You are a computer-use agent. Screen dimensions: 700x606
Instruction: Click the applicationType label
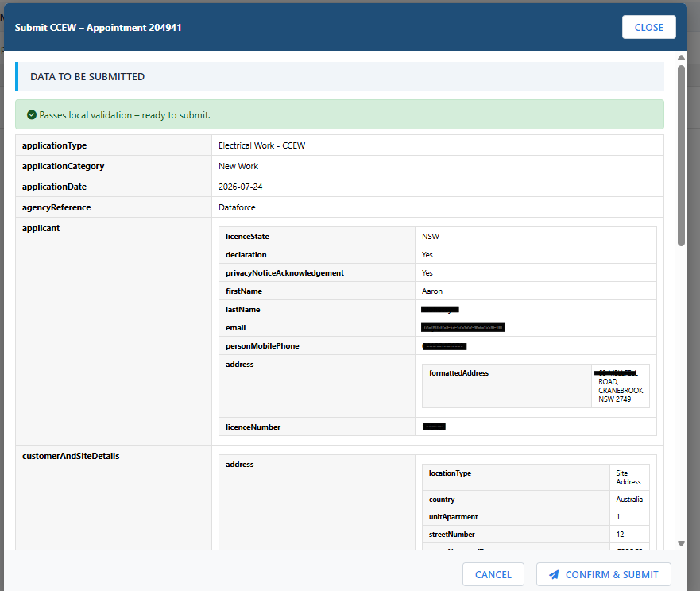point(55,145)
